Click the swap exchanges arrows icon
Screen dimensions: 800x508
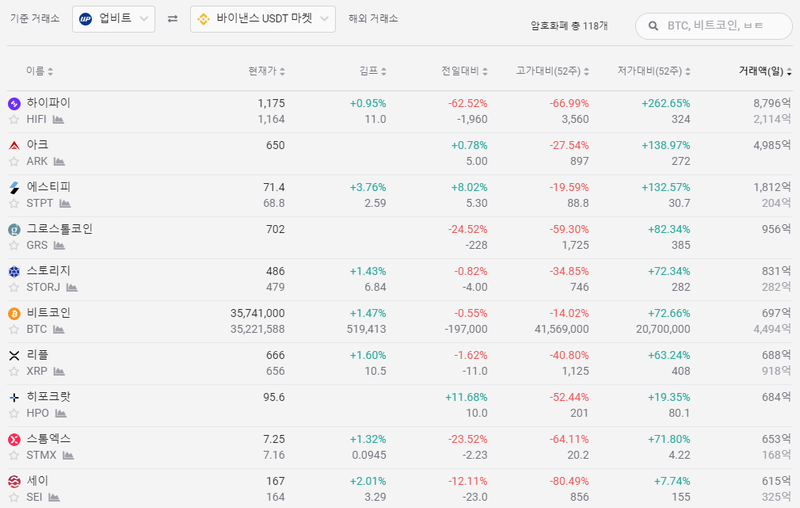(172, 19)
